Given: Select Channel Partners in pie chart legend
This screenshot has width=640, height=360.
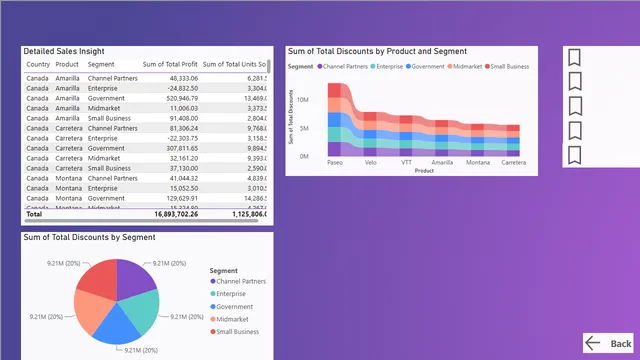Looking at the screenshot, I should (238, 281).
